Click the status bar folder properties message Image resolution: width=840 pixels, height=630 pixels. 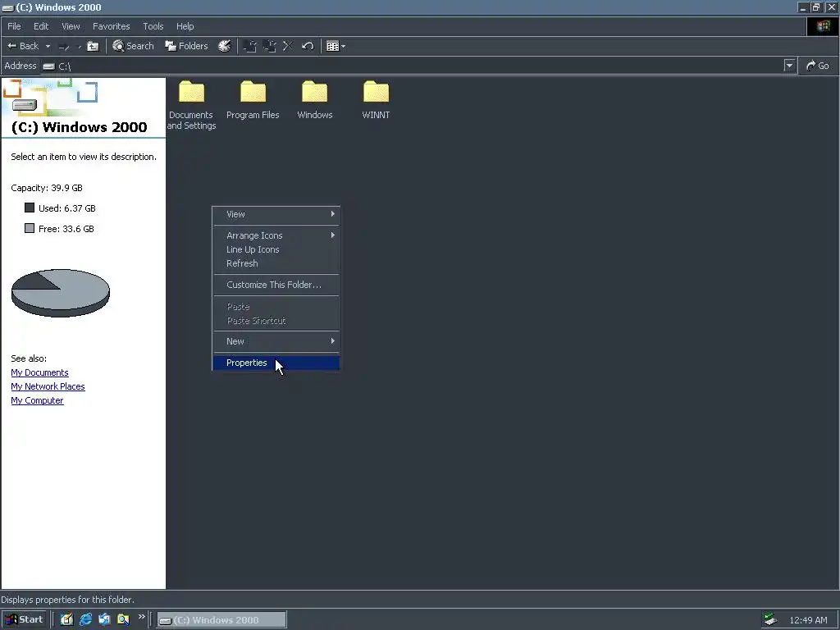tap(67, 600)
